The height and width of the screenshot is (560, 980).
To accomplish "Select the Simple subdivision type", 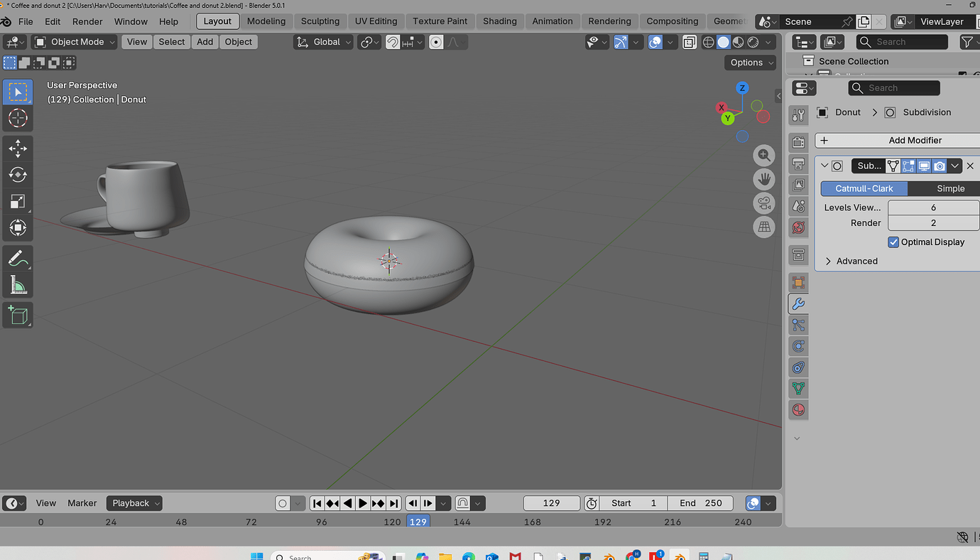I will tap(943, 188).
